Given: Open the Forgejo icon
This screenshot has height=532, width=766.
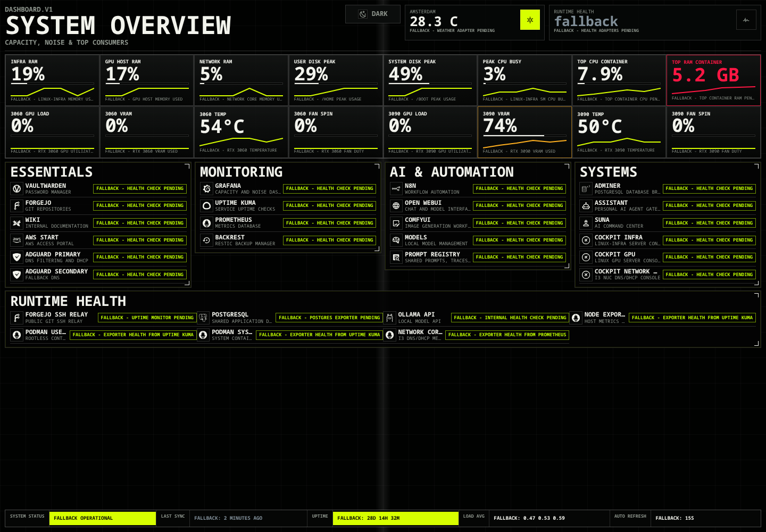Looking at the screenshot, I should pyautogui.click(x=16, y=205).
